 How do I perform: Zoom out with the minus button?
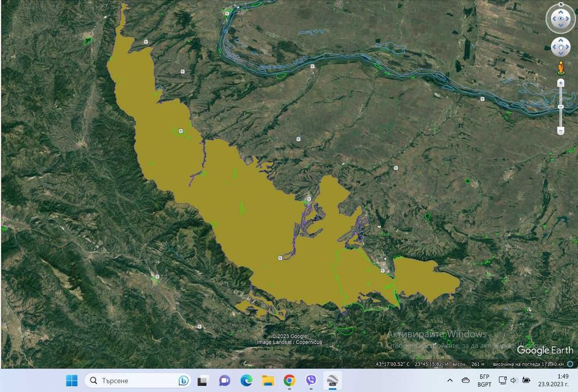[x=561, y=131]
